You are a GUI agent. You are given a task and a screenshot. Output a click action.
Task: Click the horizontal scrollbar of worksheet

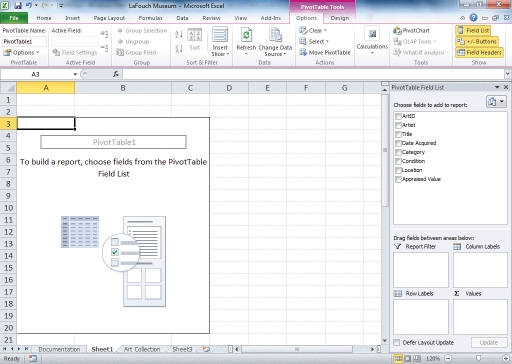[x=297, y=349]
